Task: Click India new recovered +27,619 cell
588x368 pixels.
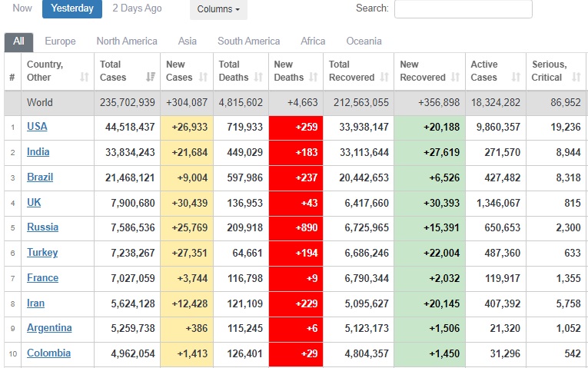Action: click(x=430, y=153)
